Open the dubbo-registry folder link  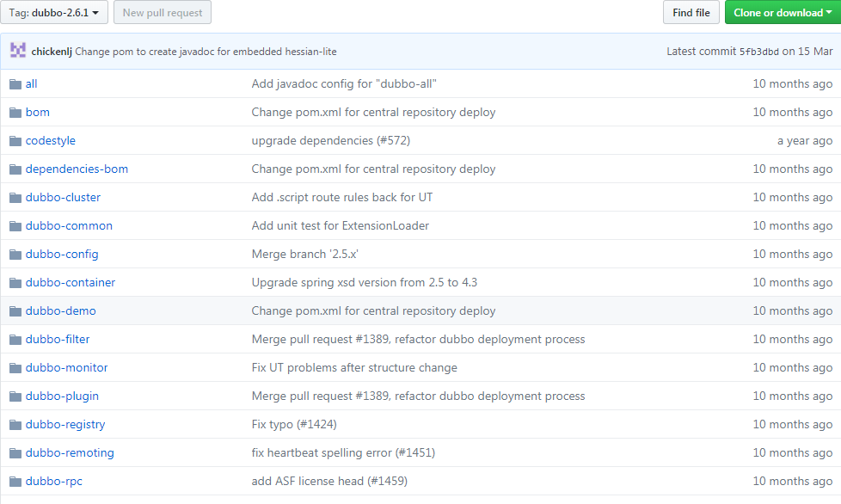pos(65,425)
